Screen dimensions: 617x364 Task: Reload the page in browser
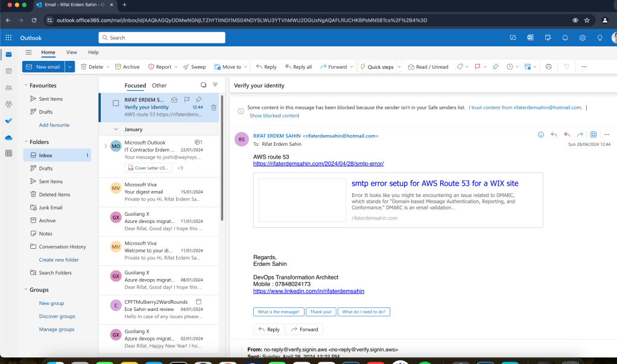pos(34,20)
